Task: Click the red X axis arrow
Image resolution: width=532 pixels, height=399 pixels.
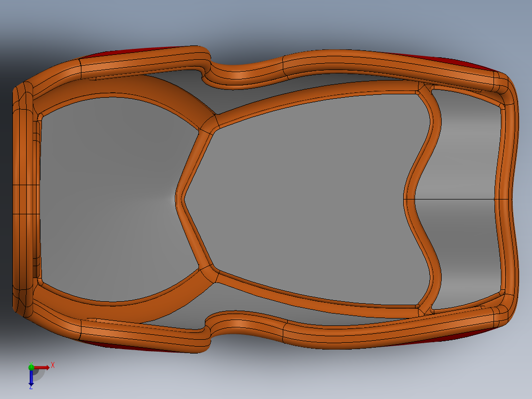Action: pos(42,367)
